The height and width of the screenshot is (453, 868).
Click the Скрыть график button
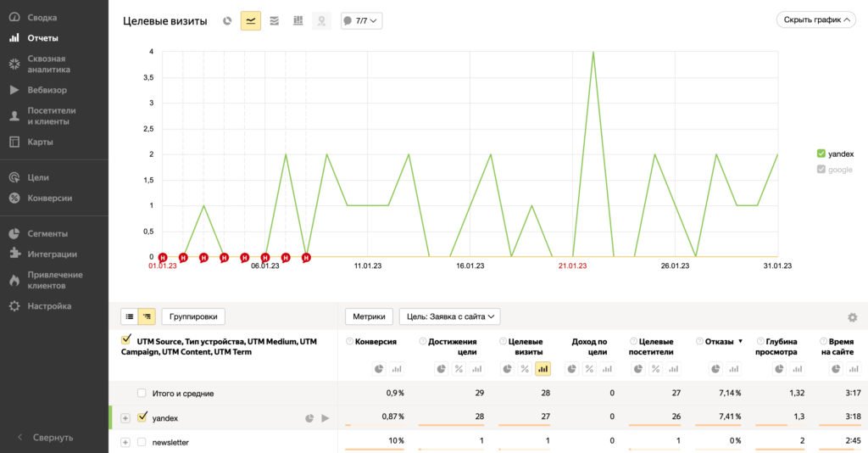[x=815, y=20]
